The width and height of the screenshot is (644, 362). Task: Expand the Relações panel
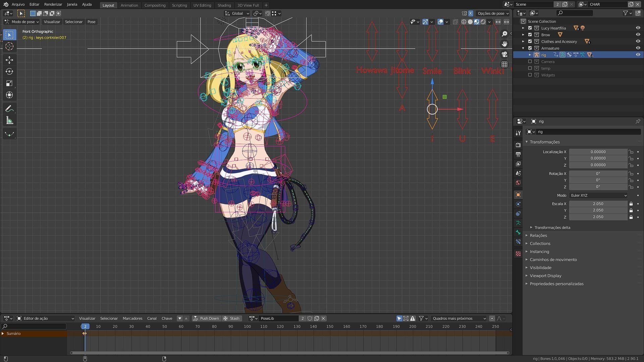pyautogui.click(x=538, y=236)
